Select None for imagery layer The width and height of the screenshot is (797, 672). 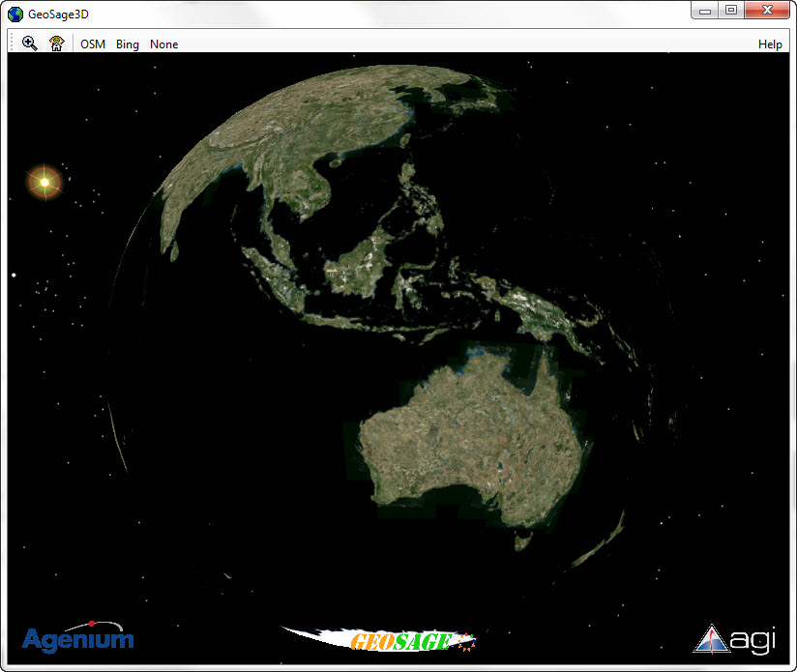click(163, 44)
